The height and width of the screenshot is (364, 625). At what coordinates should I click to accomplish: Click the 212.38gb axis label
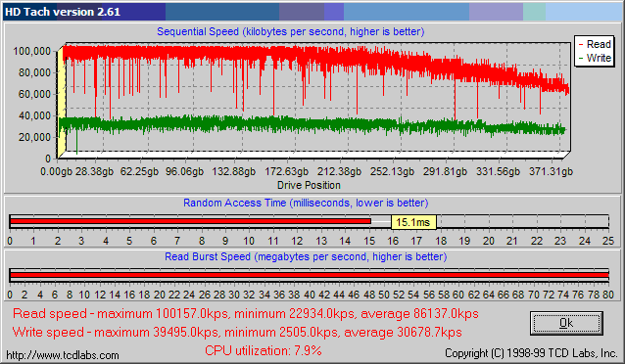[x=339, y=171]
